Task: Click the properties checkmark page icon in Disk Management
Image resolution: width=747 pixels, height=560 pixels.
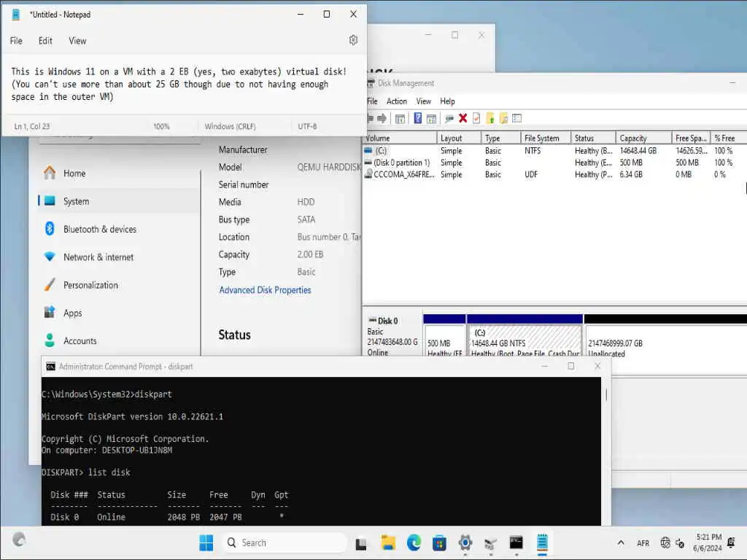Action: (476, 118)
